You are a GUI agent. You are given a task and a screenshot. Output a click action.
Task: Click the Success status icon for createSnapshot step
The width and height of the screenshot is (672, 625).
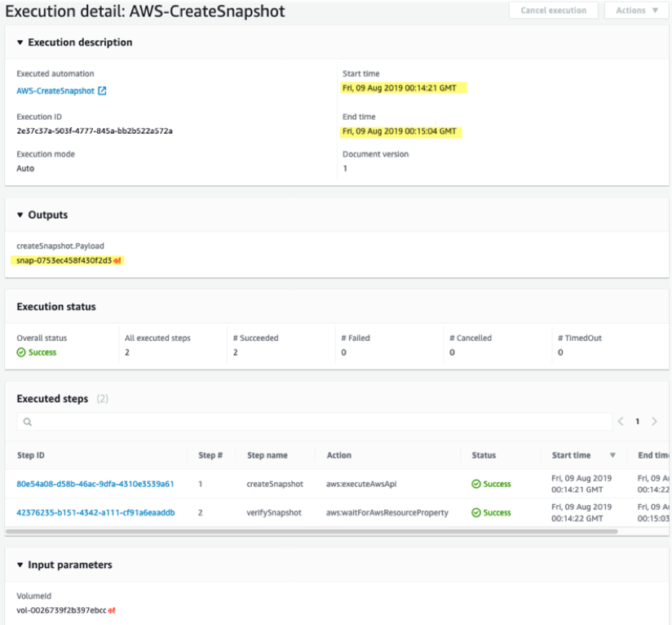(x=476, y=484)
